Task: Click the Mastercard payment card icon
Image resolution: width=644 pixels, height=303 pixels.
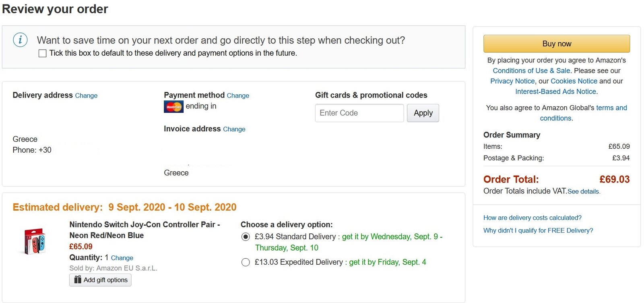Action: point(173,107)
